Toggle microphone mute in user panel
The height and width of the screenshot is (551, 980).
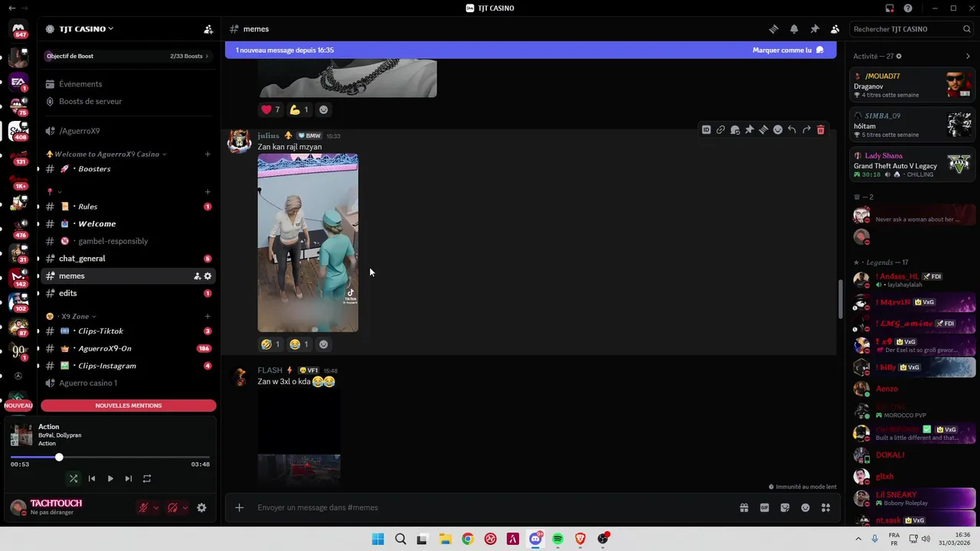click(x=143, y=507)
